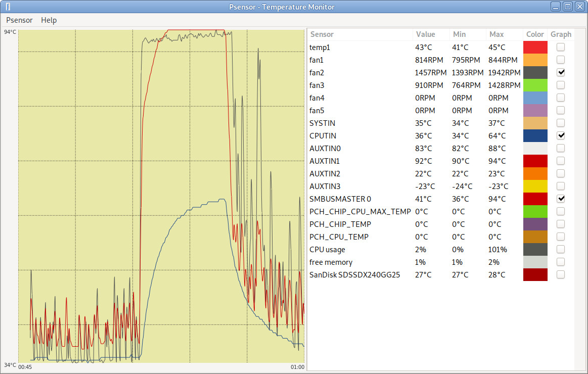Click the PCH_CHIP_CPU_MAX_TEMP green color swatch
588x374 pixels.
tap(535, 212)
